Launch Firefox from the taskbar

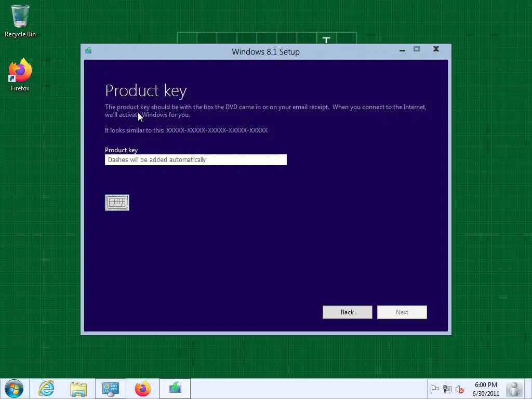(x=142, y=389)
